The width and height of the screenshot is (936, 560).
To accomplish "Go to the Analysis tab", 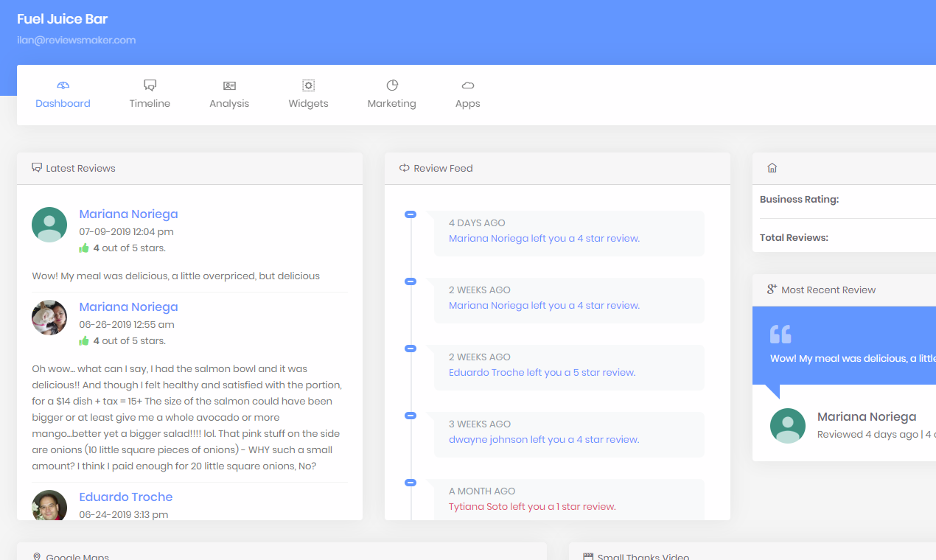I will (229, 95).
